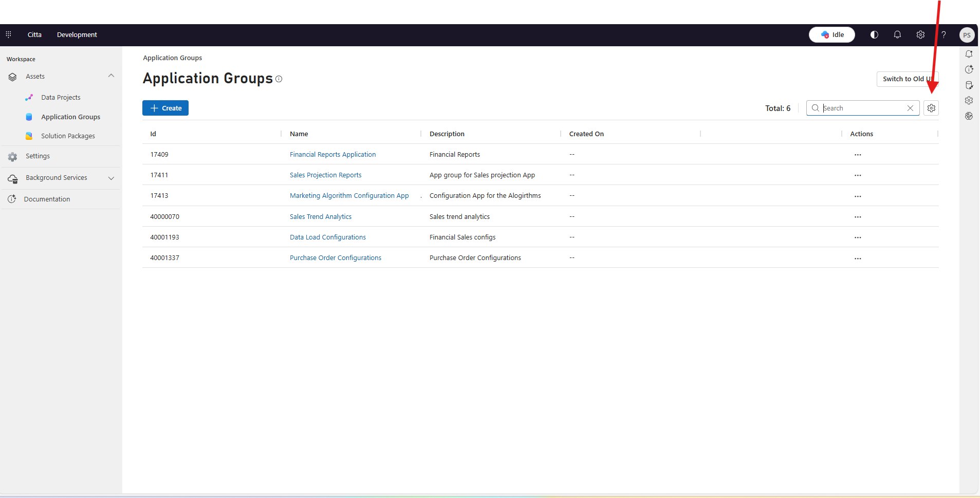Open Sales Trend Analytics link
The image size is (980, 498).
321,216
